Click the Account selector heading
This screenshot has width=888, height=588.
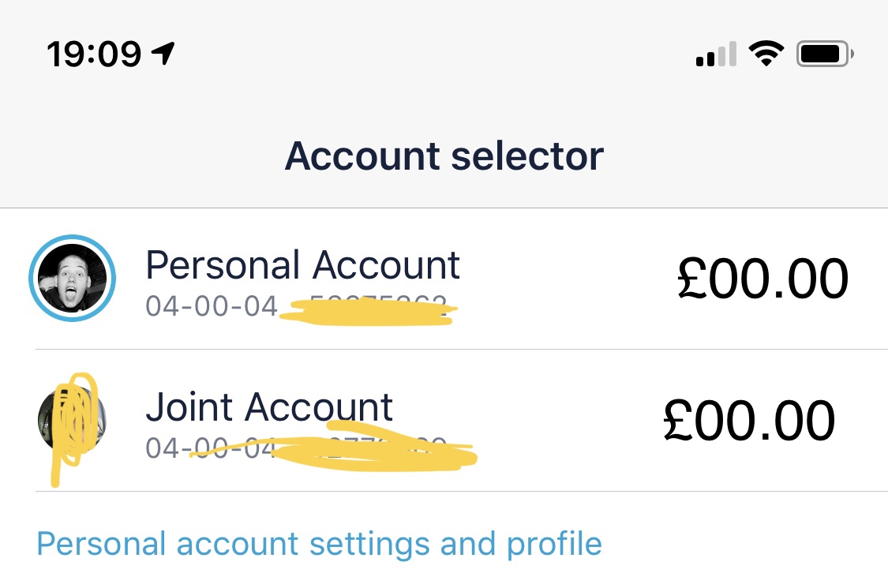444,155
